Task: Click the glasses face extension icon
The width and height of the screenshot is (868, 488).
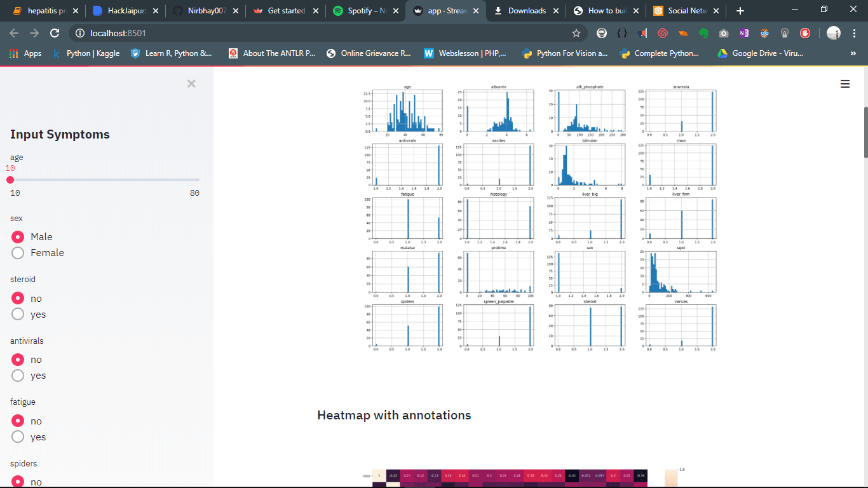Action: tap(764, 33)
